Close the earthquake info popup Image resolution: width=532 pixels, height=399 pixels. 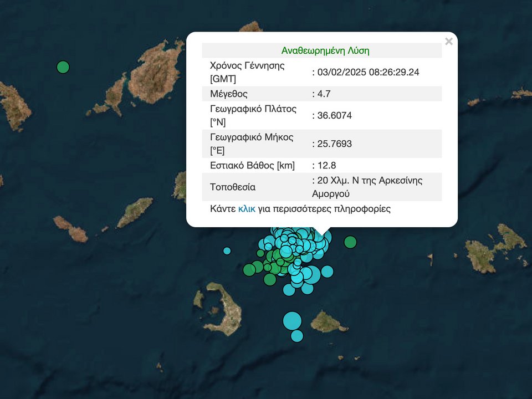(x=449, y=42)
